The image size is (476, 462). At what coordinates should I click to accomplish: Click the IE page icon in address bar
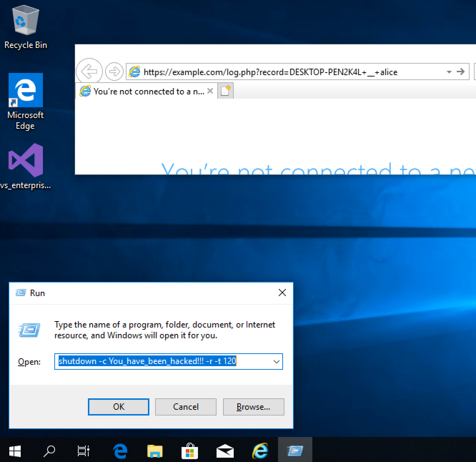click(134, 72)
